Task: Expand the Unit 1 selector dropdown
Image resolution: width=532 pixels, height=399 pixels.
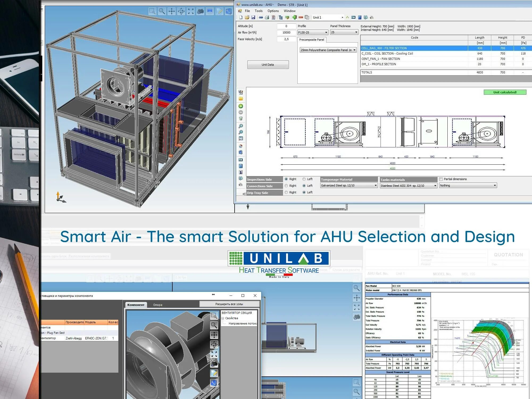Action: [x=342, y=18]
